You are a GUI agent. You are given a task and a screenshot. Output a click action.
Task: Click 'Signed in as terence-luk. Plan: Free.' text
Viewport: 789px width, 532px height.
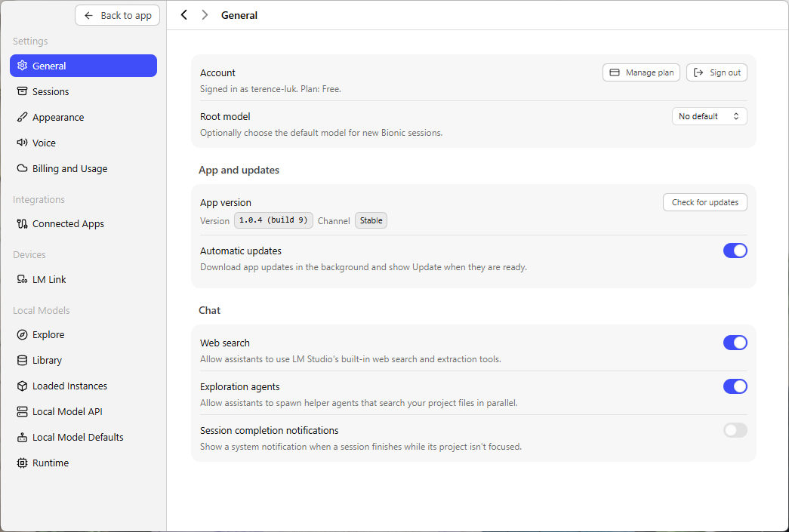click(271, 89)
